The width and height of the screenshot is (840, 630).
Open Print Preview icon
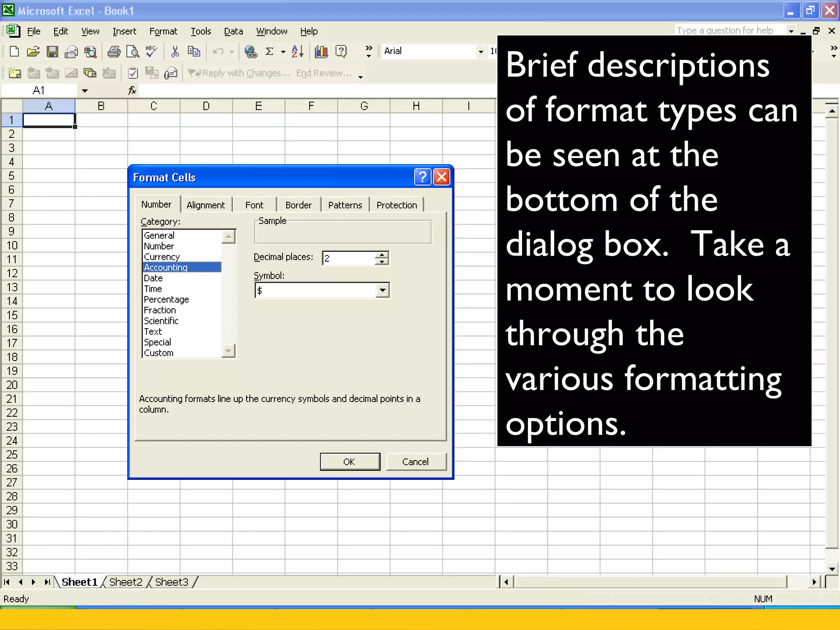[x=133, y=51]
